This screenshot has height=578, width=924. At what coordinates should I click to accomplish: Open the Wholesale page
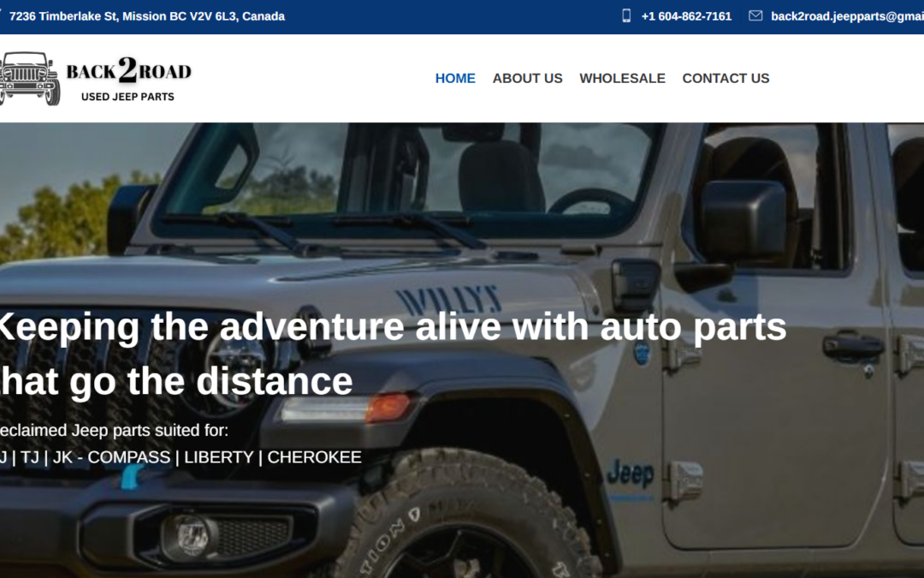[x=622, y=79]
